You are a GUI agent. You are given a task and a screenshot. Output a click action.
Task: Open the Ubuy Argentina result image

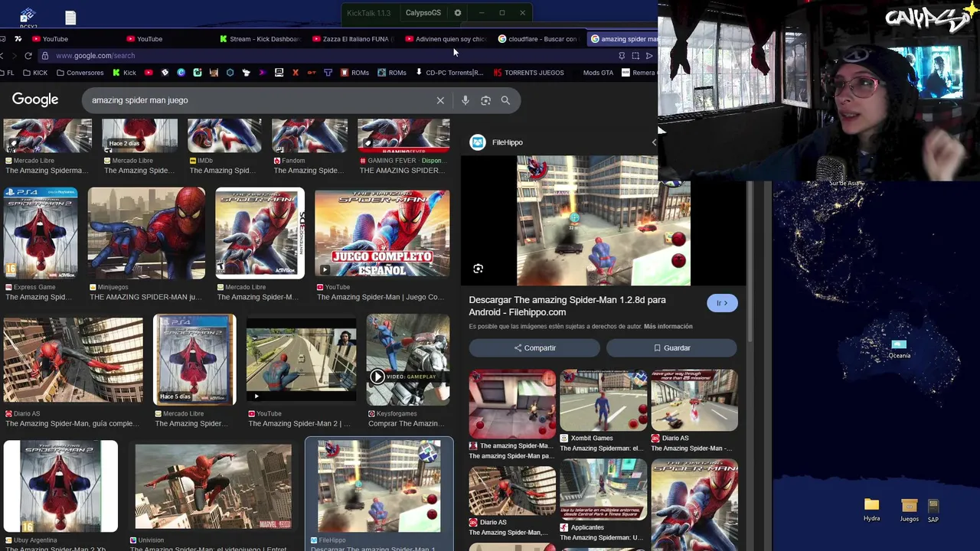[x=60, y=487]
